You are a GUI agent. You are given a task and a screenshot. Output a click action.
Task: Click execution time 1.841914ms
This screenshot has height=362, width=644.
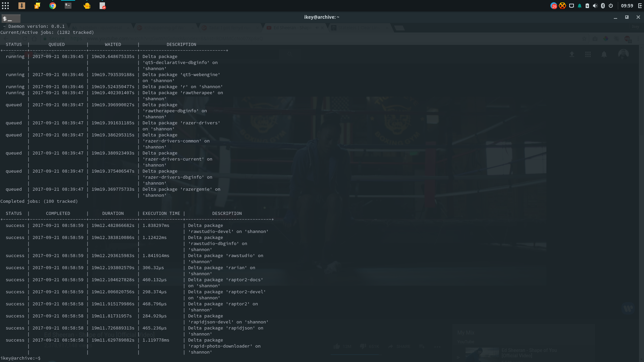coord(156,255)
